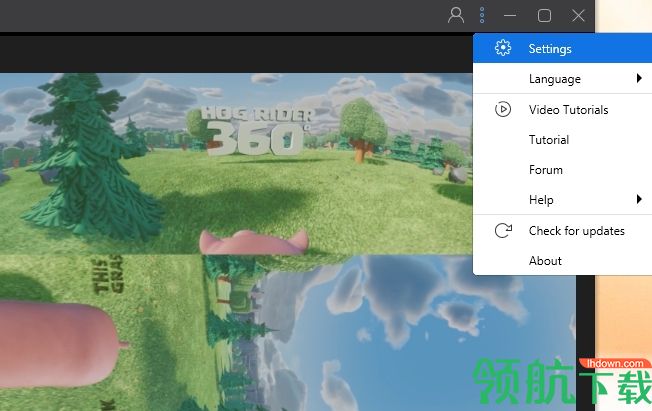Click the three-dot menu icon
652x411 pixels.
click(x=482, y=15)
